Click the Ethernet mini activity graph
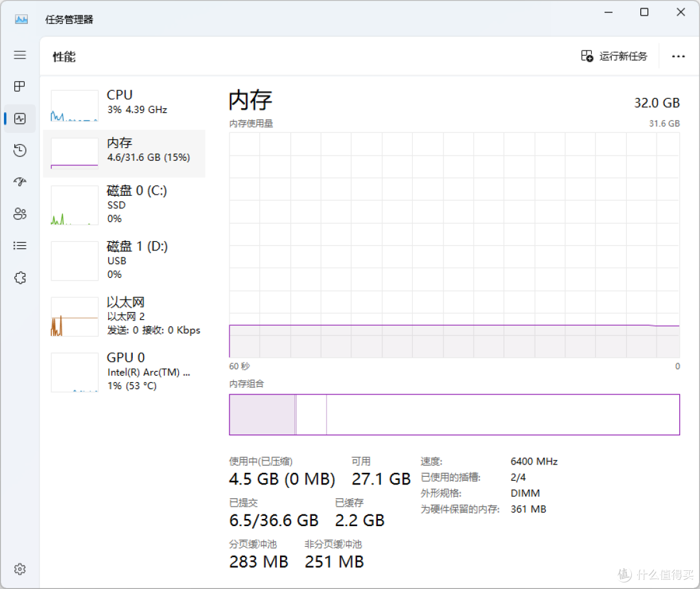 coord(75,317)
